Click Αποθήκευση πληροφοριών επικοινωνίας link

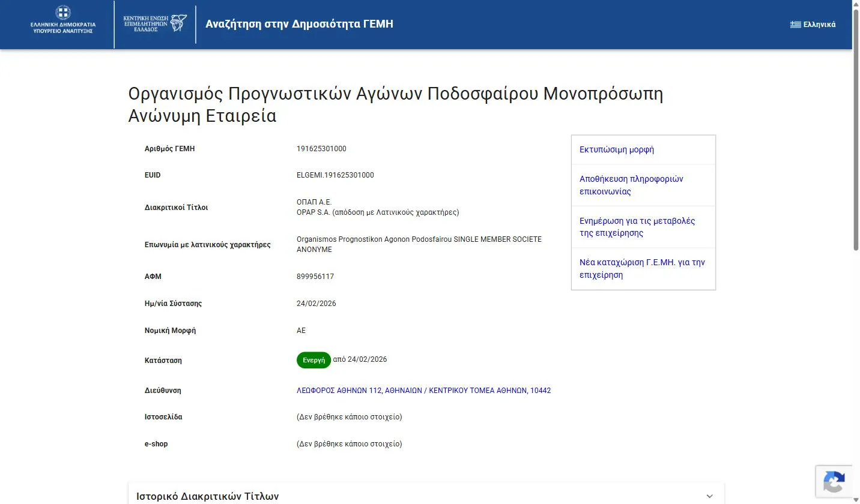pos(631,185)
